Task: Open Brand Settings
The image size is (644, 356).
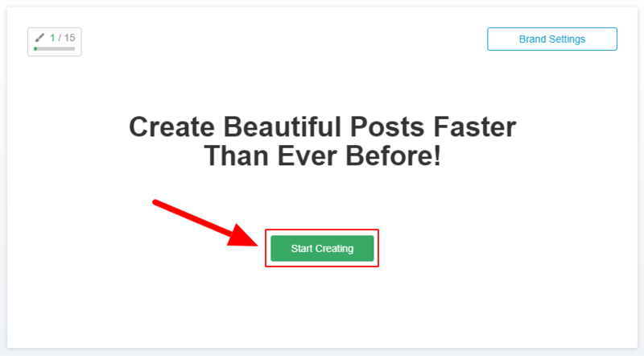Action: pos(552,39)
